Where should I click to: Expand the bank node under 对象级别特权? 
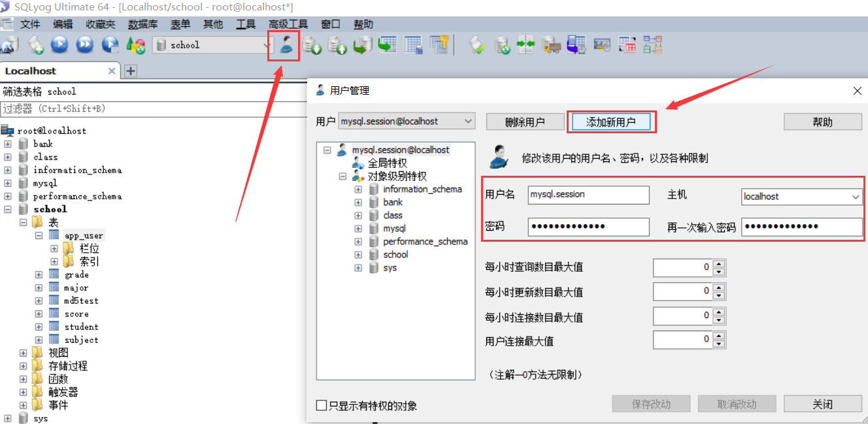(358, 203)
